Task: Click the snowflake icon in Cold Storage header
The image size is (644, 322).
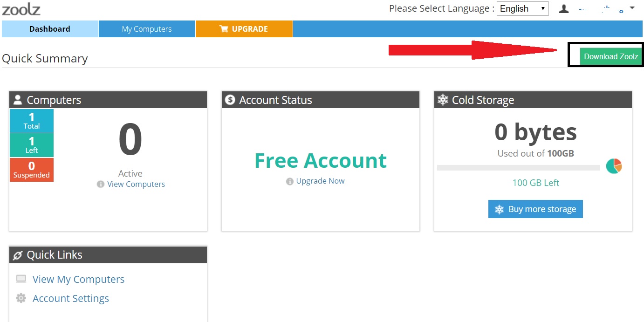Action: [443, 100]
